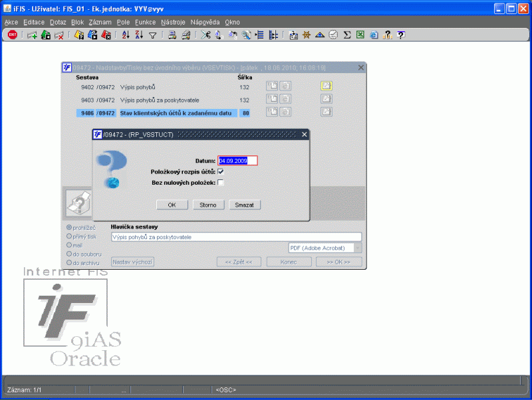Click the red EXIT toolbar icon
The image size is (532, 400).
click(13, 35)
